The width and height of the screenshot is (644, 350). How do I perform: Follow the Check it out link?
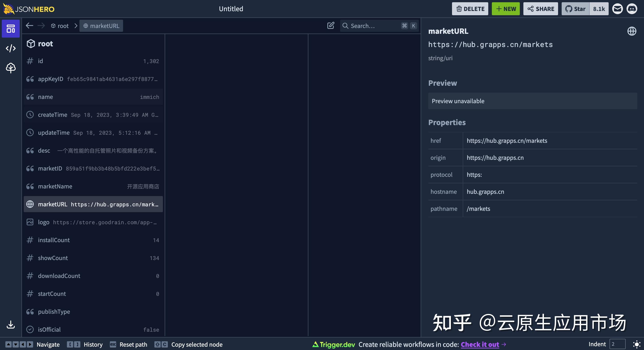(480, 344)
